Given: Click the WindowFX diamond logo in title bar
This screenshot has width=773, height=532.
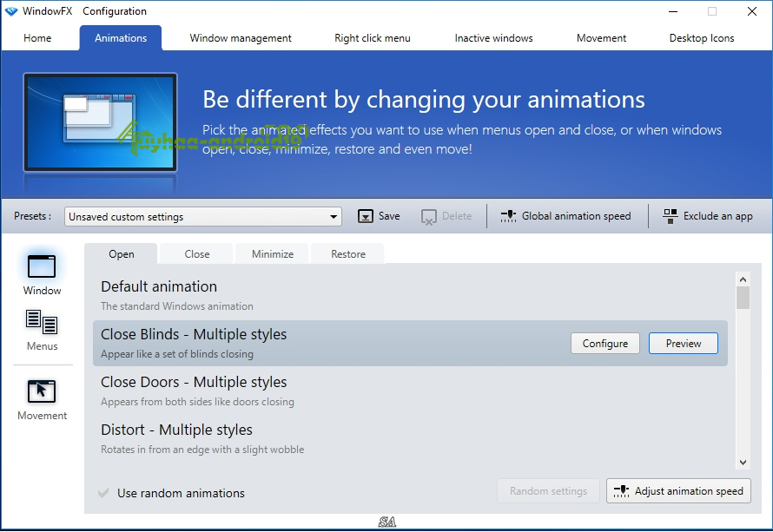Looking at the screenshot, I should click(10, 11).
